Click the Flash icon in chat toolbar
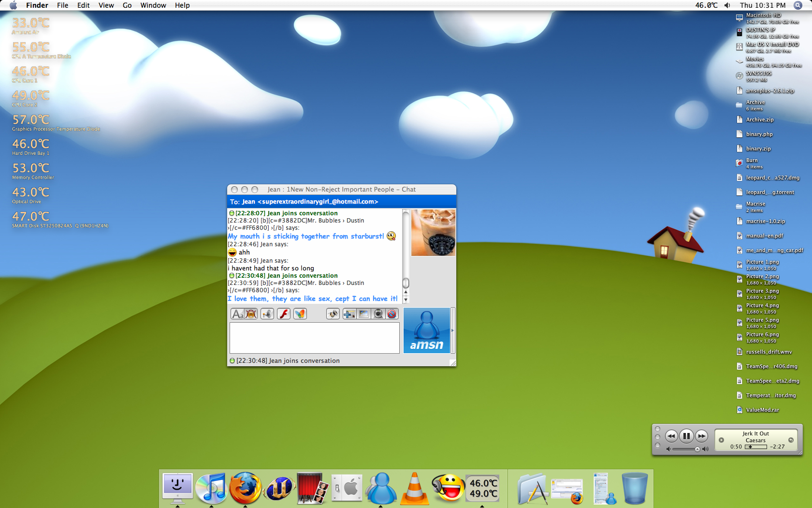Screen dimensions: 812x508 pyautogui.click(x=284, y=314)
